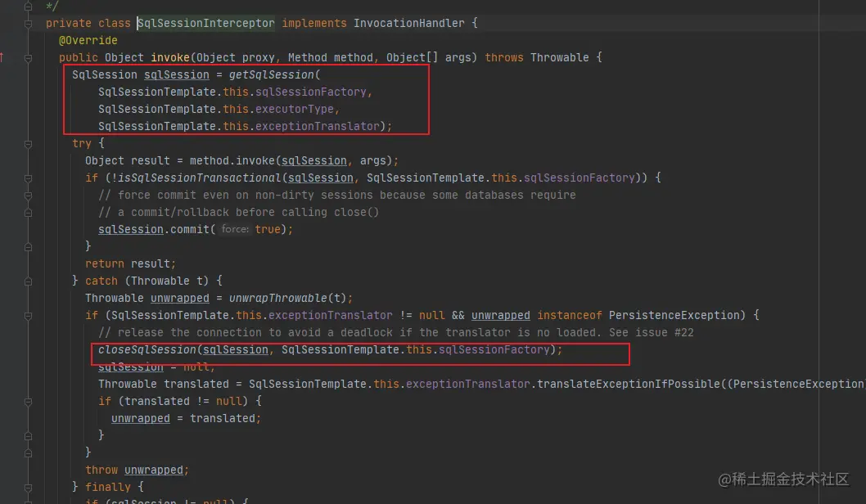The height and width of the screenshot is (504, 866).
Task: Click the closeSqlSession call
Action: [147, 349]
